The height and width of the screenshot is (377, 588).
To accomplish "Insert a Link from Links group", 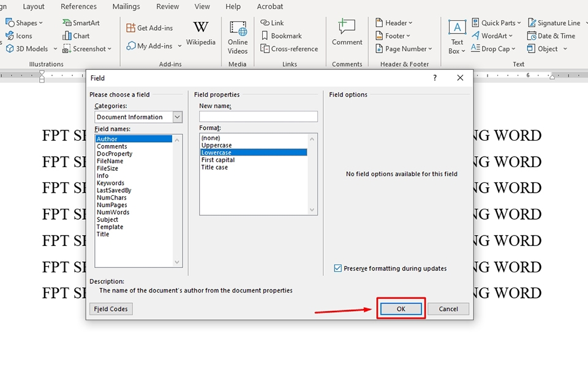I will pos(272,23).
